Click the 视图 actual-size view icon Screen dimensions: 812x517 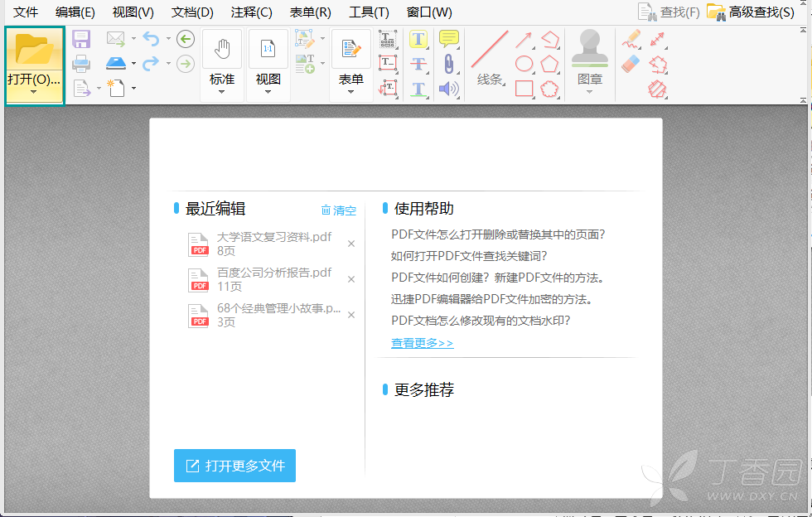point(268,48)
